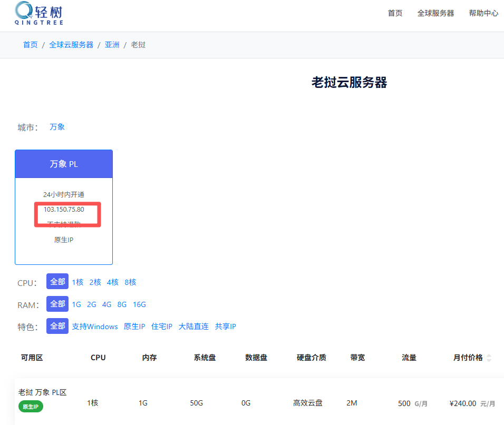Select the 老挝 万象 PL区 plan row

[252, 403]
